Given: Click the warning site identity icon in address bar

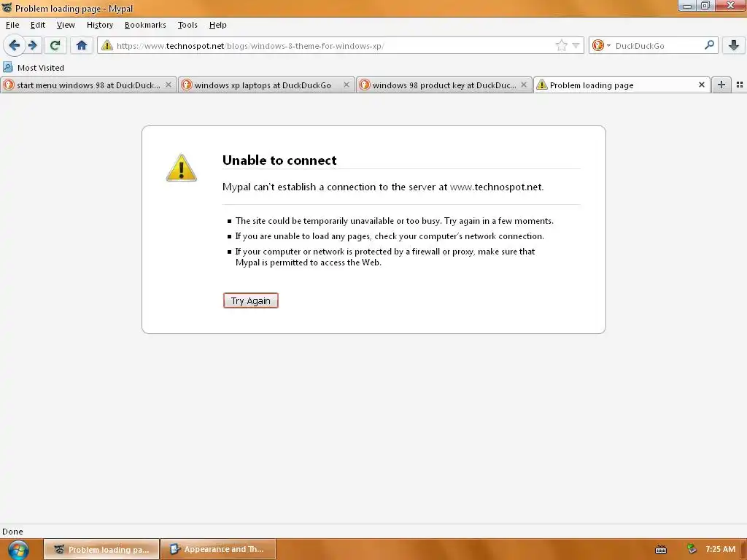Looking at the screenshot, I should [107, 46].
